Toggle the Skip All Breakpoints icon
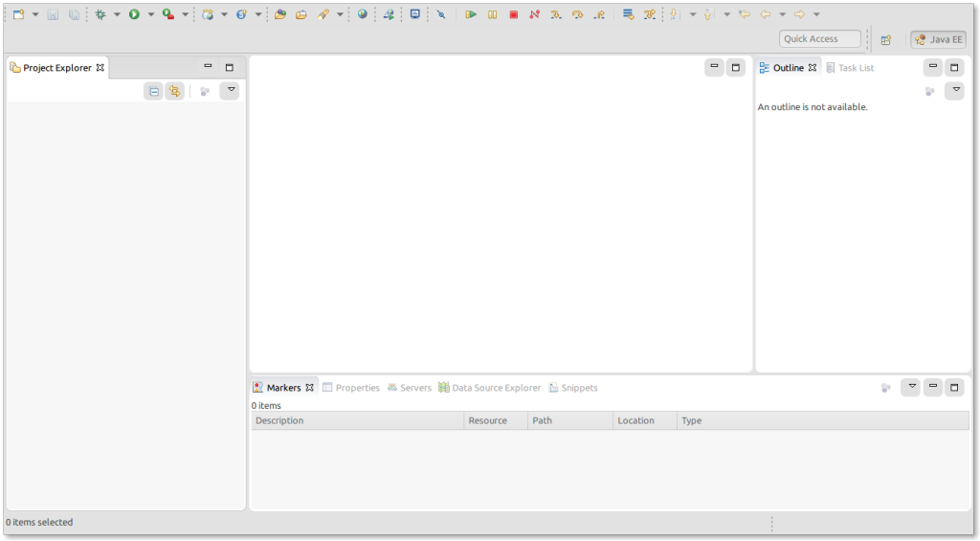This screenshot has height=541, width=980. click(441, 14)
